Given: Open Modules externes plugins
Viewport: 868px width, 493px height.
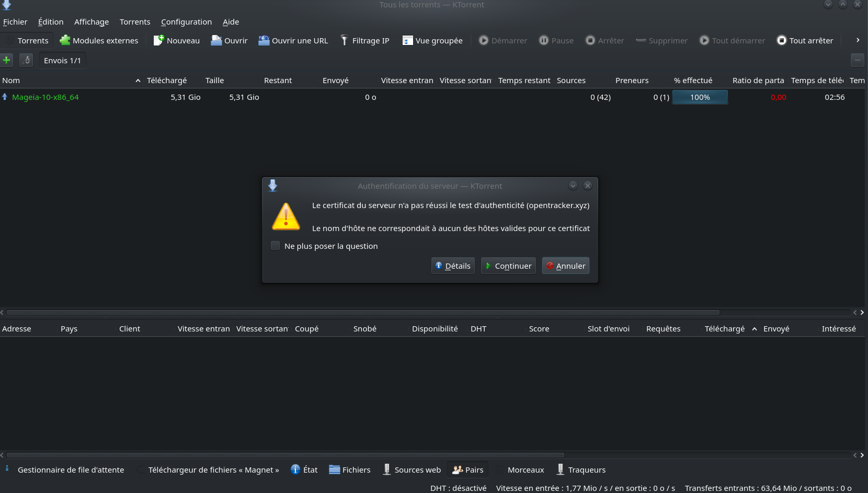Looking at the screenshot, I should (x=99, y=40).
